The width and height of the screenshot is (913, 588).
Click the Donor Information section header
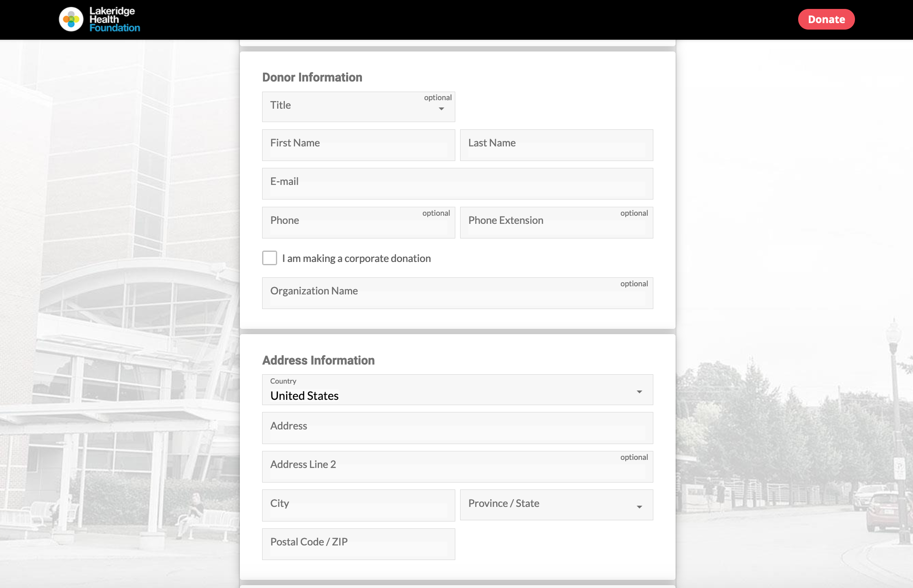[x=311, y=78]
